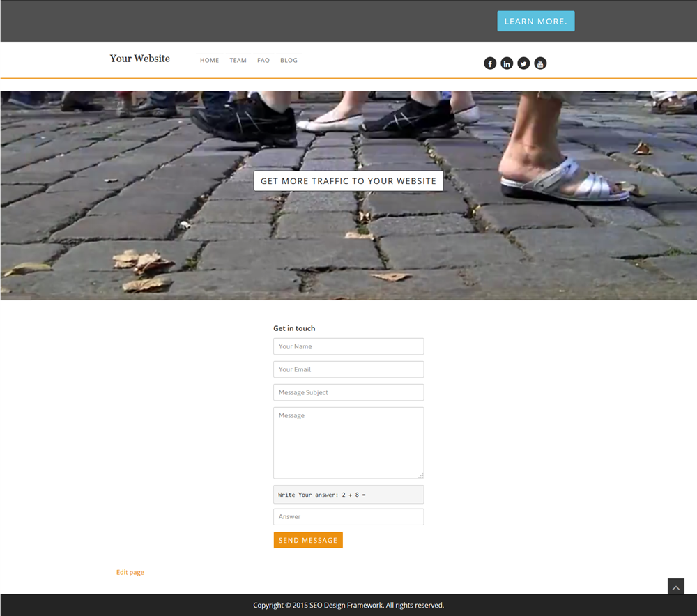Focus the Your Name field
The image size is (697, 616).
coord(348,346)
